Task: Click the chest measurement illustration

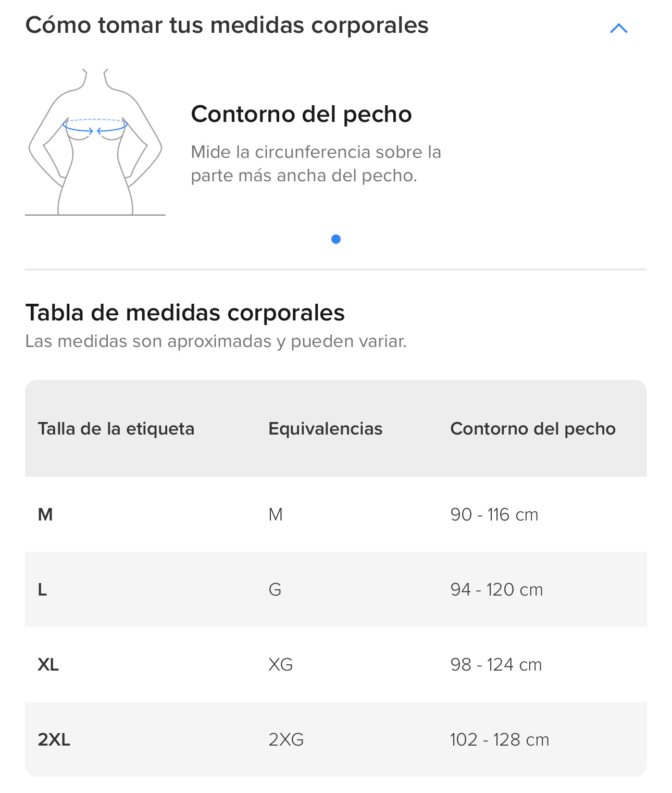Action: tap(95, 142)
